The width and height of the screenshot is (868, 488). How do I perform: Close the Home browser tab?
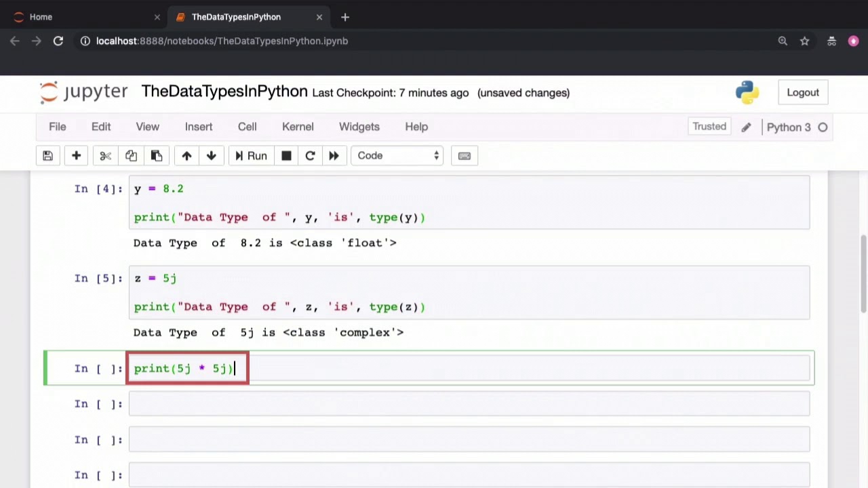pos(157,17)
